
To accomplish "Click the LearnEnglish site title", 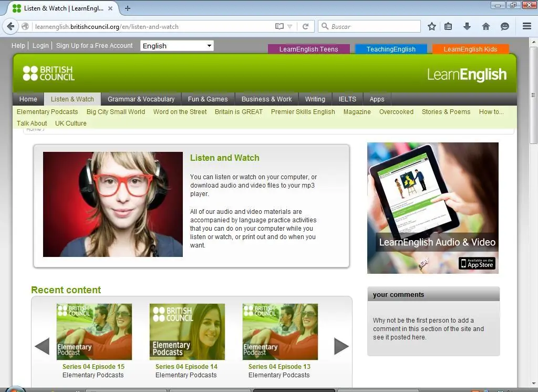I will (x=467, y=75).
